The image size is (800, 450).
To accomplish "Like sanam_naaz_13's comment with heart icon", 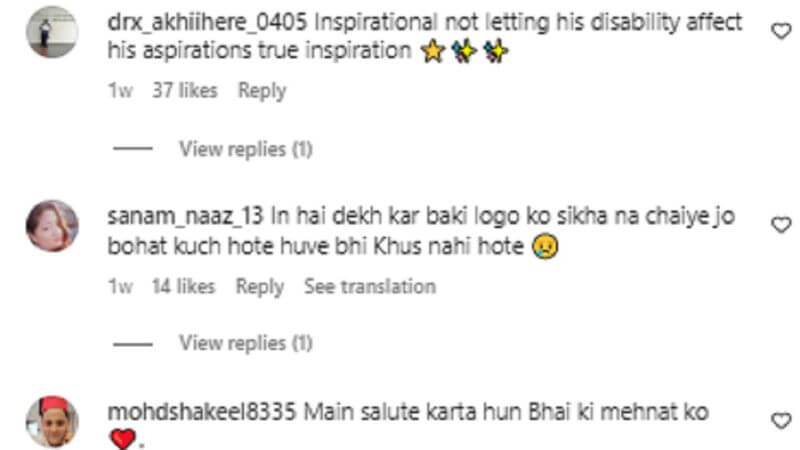I will click(781, 224).
